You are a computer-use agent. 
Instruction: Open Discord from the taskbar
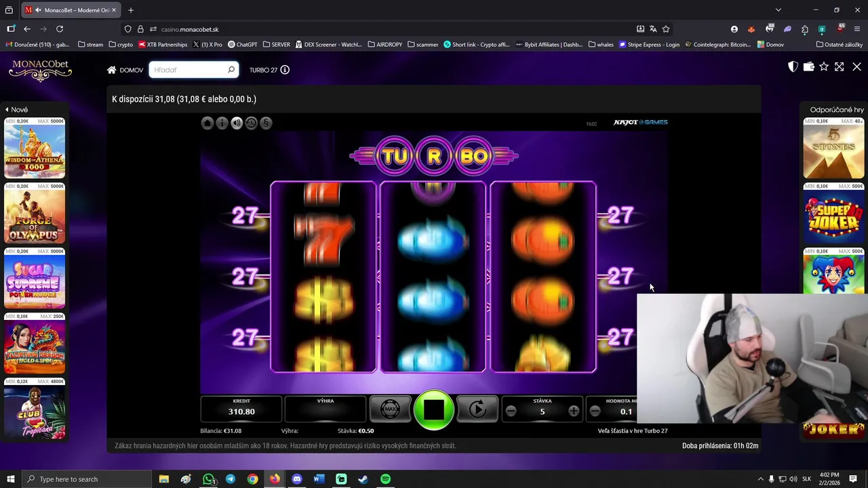[296, 479]
